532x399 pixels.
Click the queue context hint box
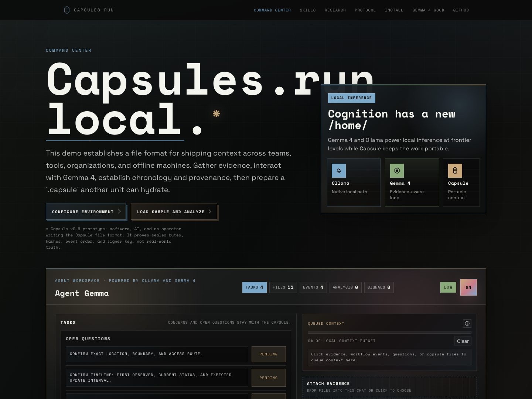pos(389,357)
